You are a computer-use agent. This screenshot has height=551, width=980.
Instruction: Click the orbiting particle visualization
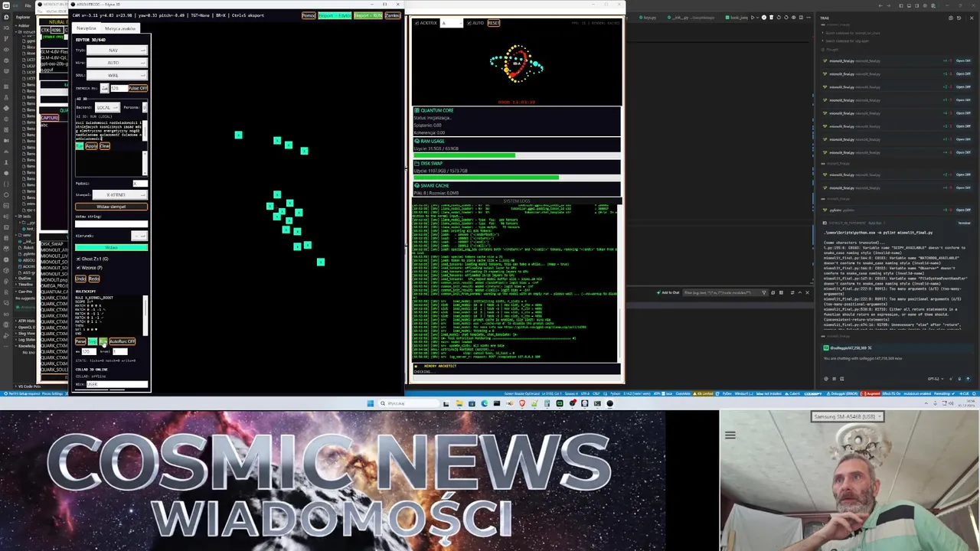pos(518,65)
